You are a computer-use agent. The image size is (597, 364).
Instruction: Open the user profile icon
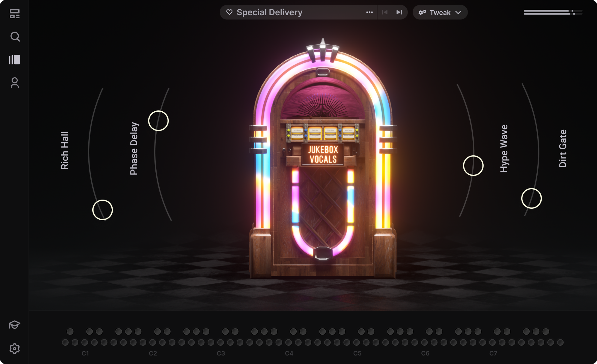pos(15,83)
